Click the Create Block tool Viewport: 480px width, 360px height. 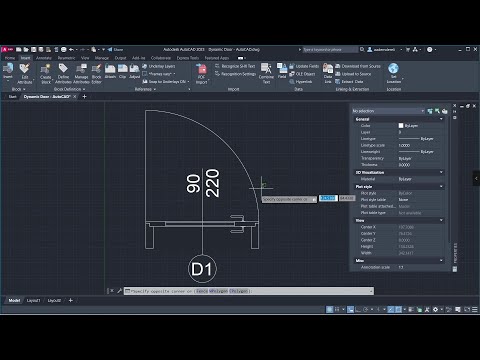(x=46, y=73)
